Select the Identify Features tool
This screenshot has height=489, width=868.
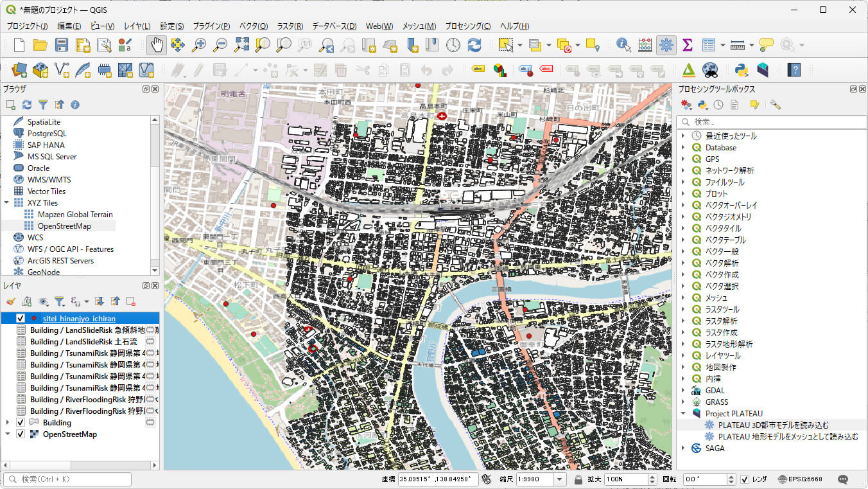tap(623, 45)
